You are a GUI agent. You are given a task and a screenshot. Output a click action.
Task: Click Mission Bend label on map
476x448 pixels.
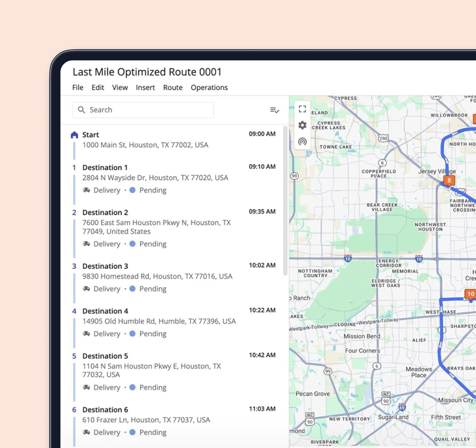(362, 336)
